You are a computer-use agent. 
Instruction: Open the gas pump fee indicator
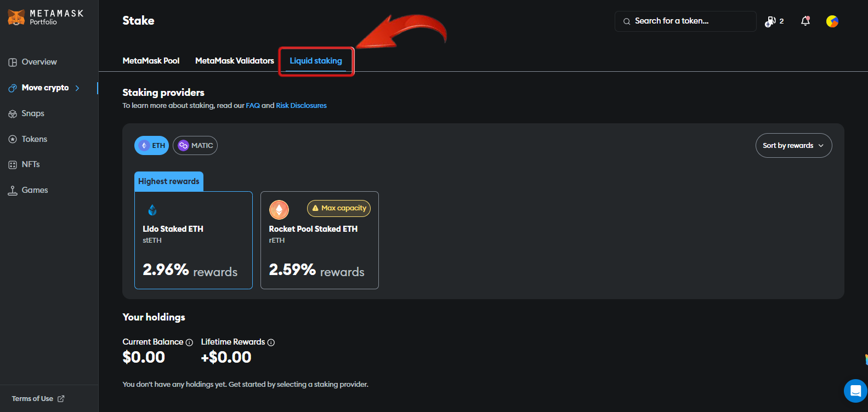(x=774, y=21)
